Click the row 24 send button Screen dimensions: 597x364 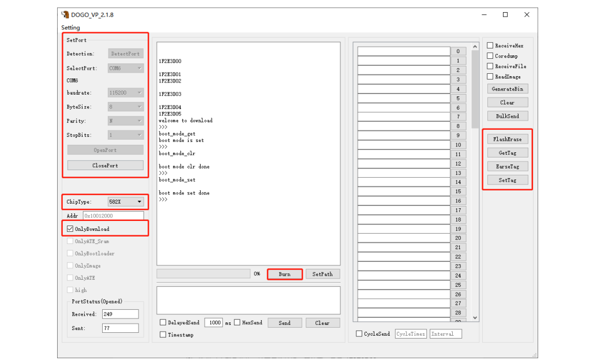tap(459, 276)
